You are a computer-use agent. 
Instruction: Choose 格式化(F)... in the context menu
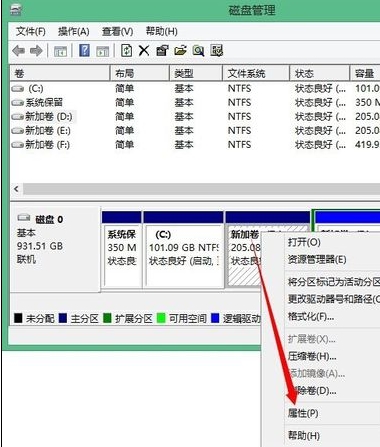[x=311, y=316]
